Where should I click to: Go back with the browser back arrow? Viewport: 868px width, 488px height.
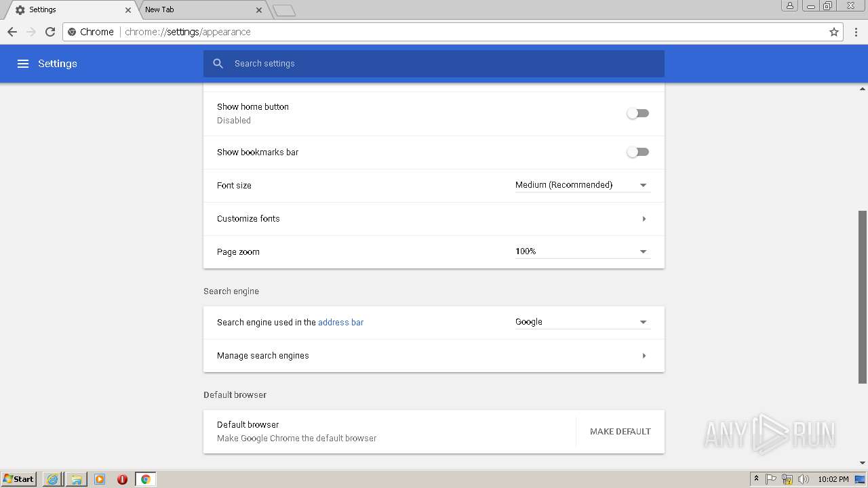[x=12, y=32]
